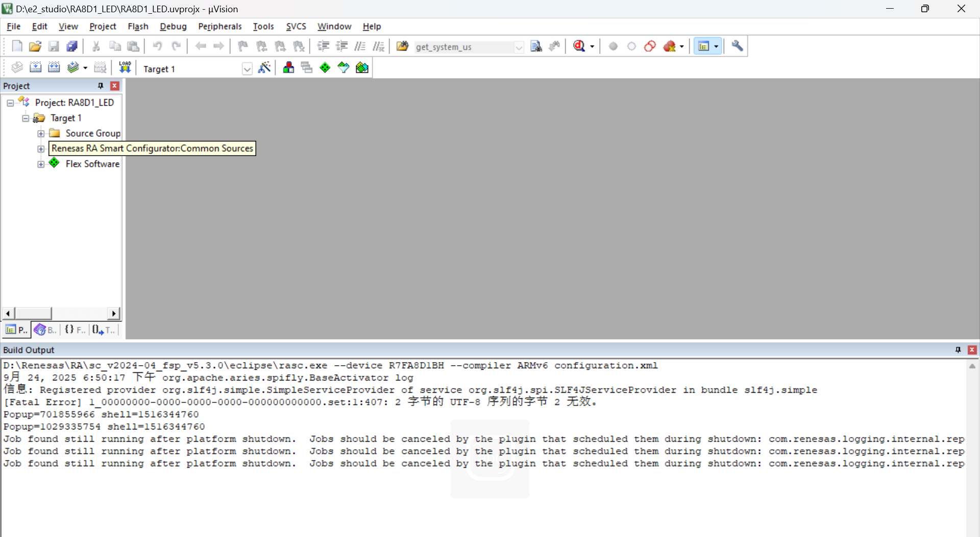Open Options for Target icon
Image resolution: width=980 pixels, height=537 pixels.
point(264,68)
